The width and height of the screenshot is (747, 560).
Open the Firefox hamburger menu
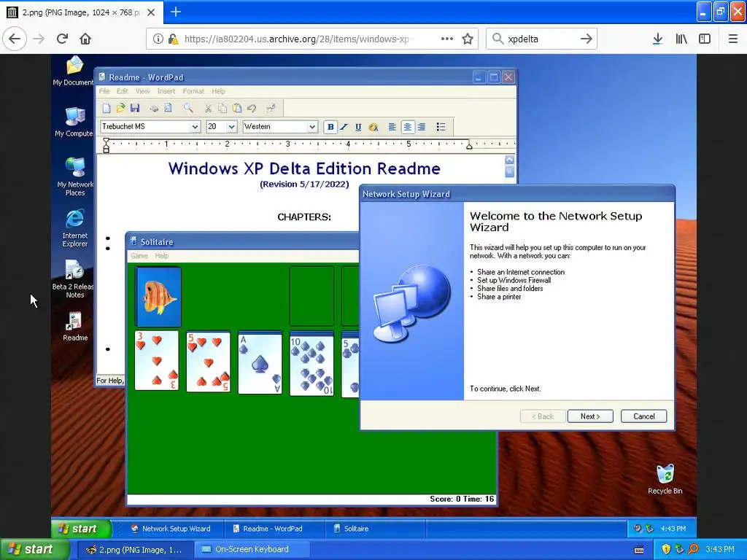pos(732,39)
